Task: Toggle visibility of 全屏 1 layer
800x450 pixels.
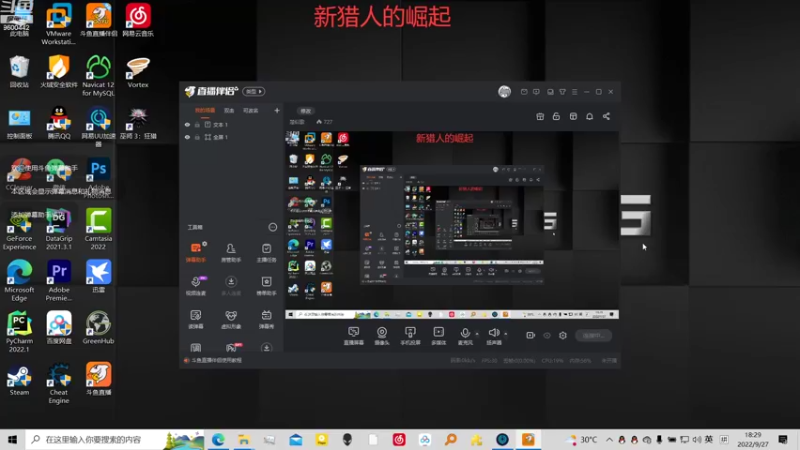Action: coord(187,137)
